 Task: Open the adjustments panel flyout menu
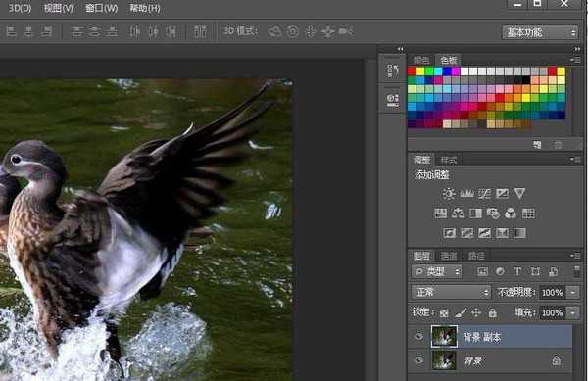[x=575, y=160]
